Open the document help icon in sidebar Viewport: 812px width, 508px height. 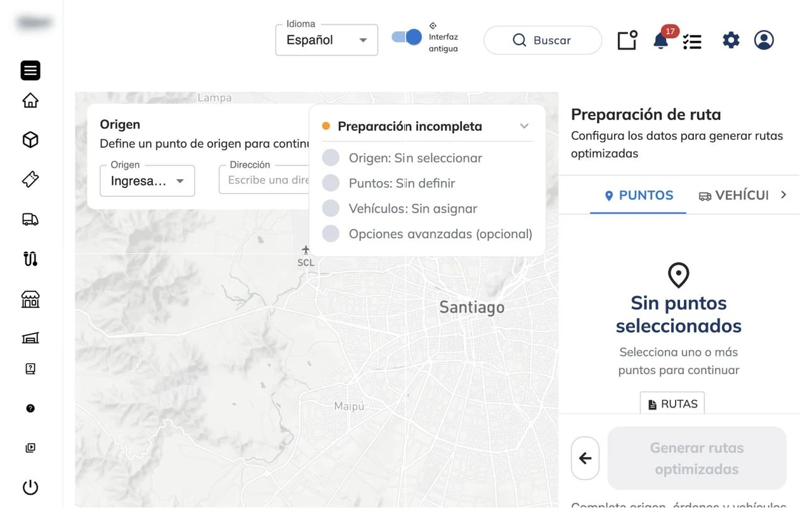pyautogui.click(x=30, y=368)
